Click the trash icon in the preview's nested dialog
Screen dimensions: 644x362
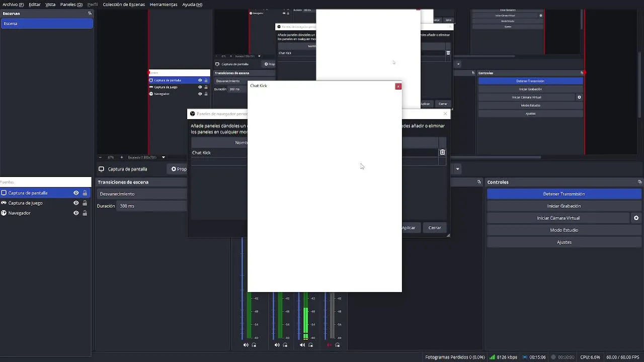pos(448,53)
